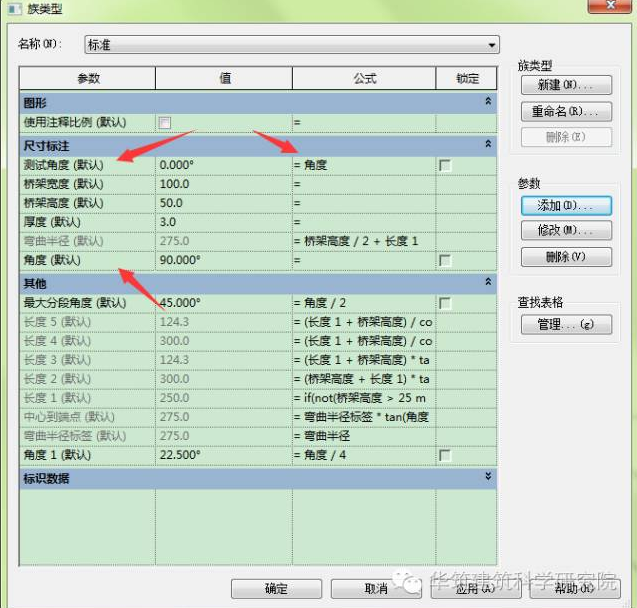
Task: Click the 公式 column header
Action: tap(364, 78)
